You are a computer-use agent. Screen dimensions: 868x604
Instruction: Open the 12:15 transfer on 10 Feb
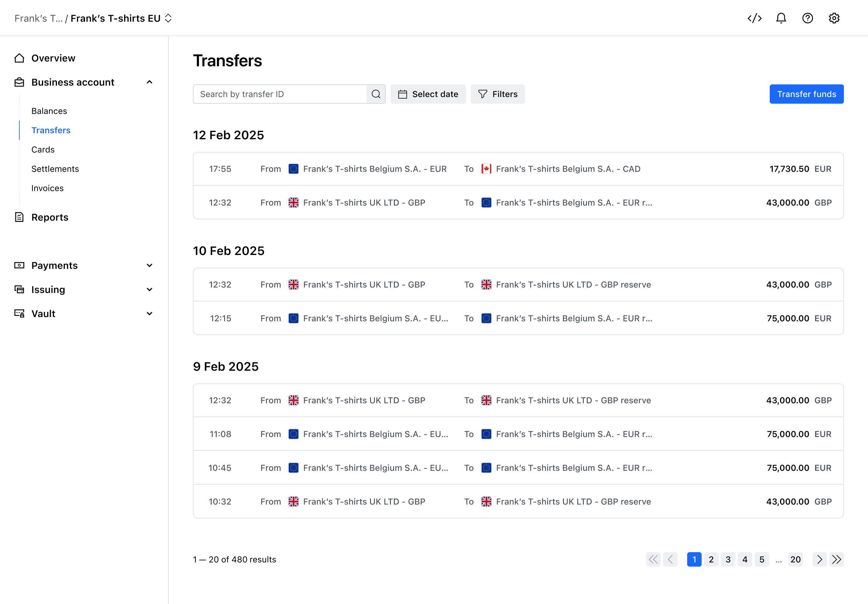[518, 318]
